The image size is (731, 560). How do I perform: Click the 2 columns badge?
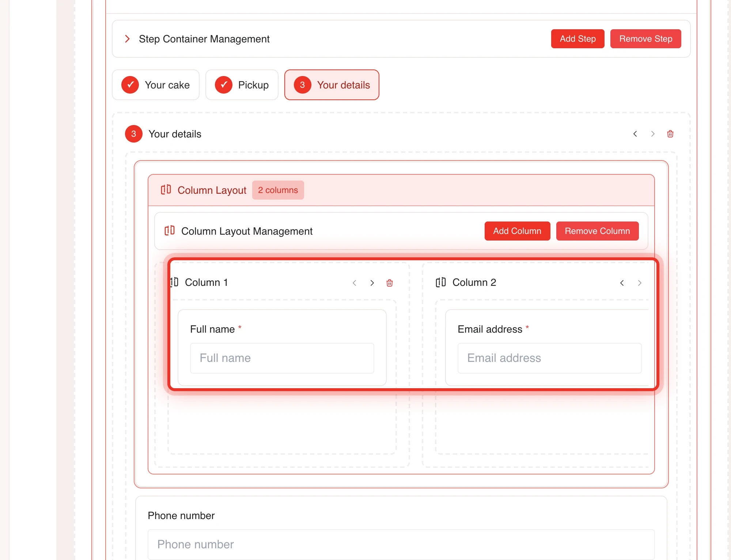[278, 190]
